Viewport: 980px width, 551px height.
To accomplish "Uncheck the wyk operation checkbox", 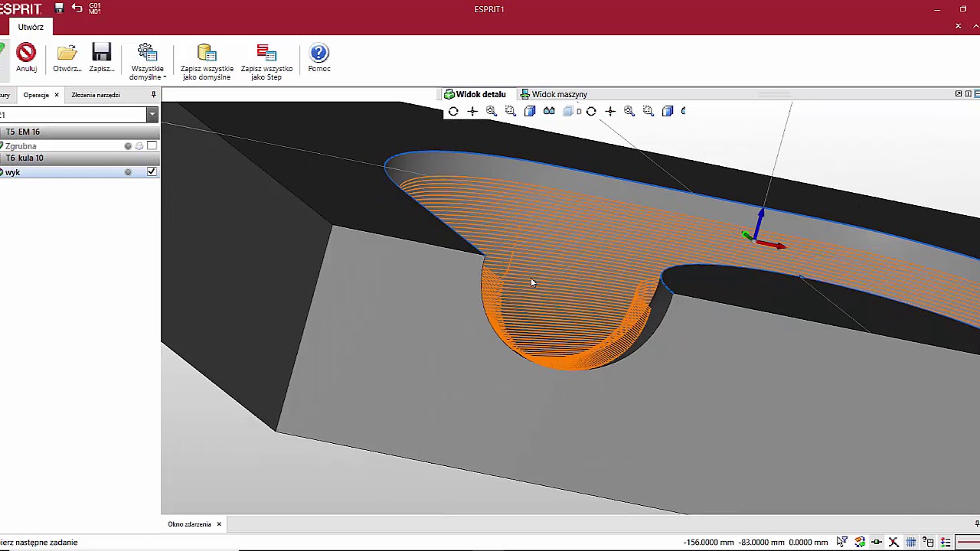I will pos(152,171).
